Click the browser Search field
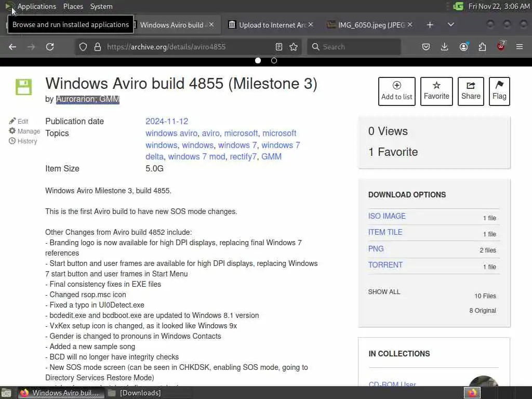Viewport: 532px width, 399px height. 354,47
